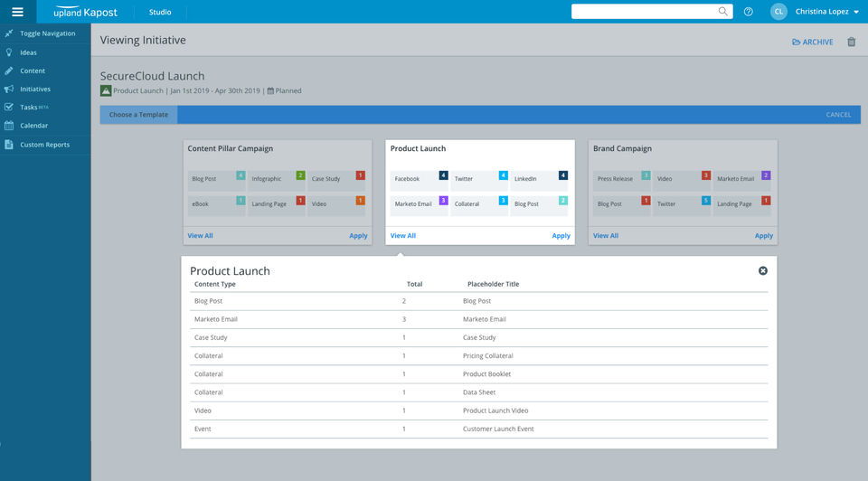The height and width of the screenshot is (481, 868).
Task: Click the Product Launch initiative type icon
Action: pyautogui.click(x=106, y=90)
